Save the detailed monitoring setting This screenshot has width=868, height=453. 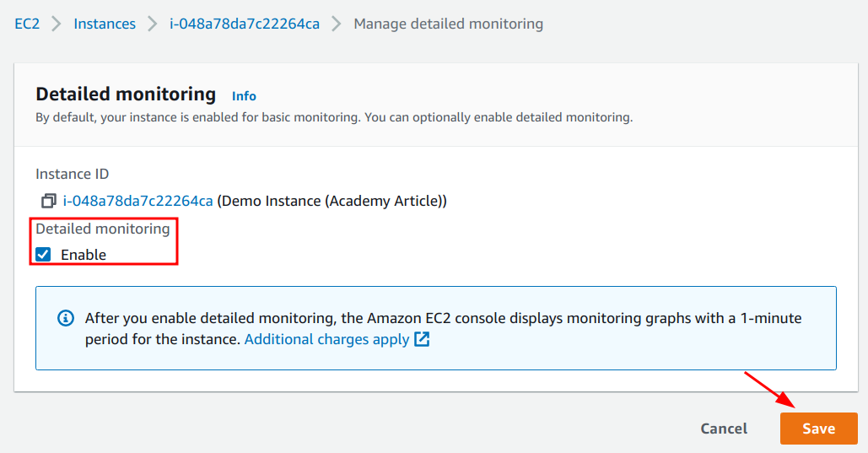coord(819,429)
